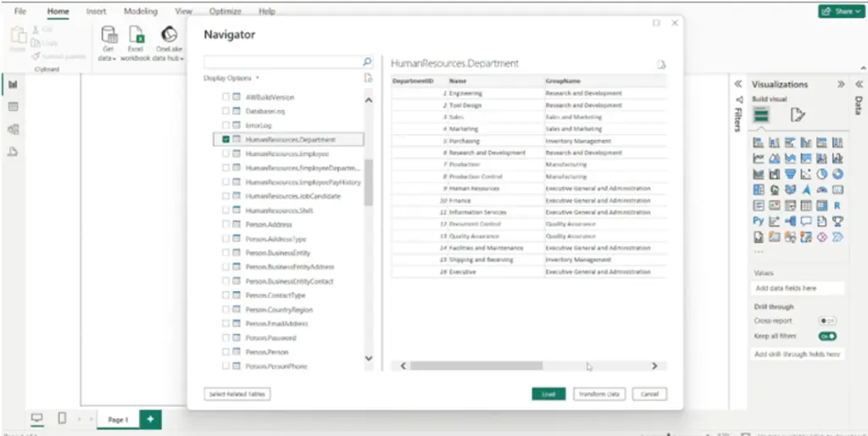Open the Modeling ribbon tab
Screen dimensions: 868x436
141,11
